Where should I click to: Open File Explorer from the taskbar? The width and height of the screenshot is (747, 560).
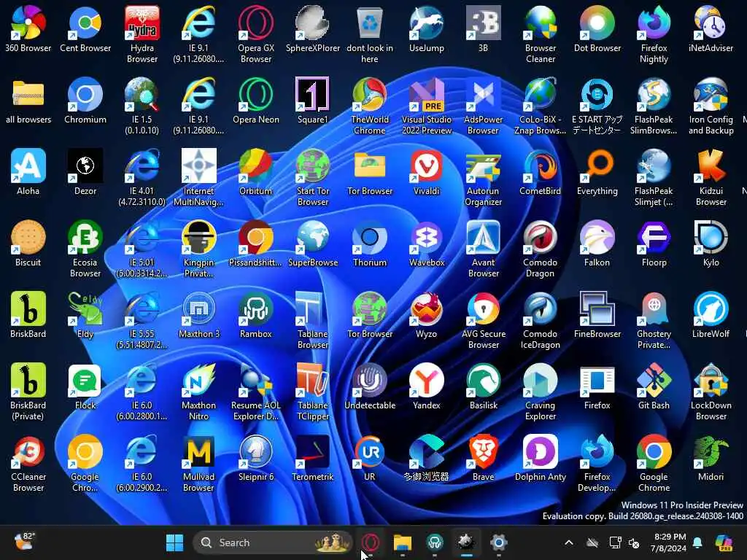click(402, 542)
